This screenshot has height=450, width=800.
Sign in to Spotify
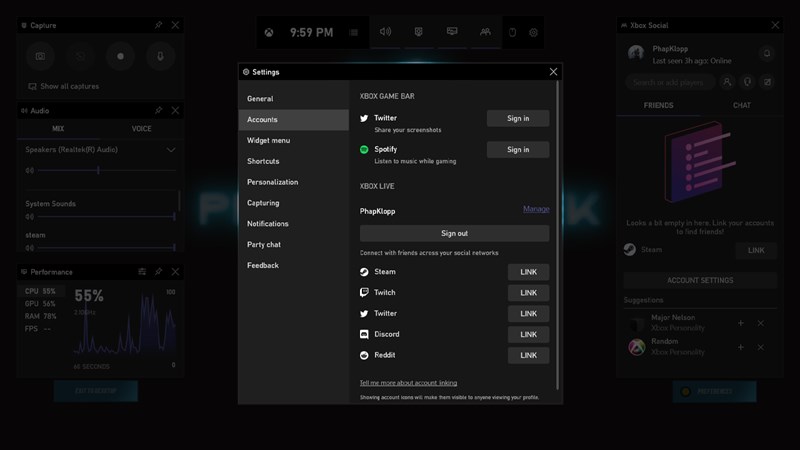pos(518,149)
